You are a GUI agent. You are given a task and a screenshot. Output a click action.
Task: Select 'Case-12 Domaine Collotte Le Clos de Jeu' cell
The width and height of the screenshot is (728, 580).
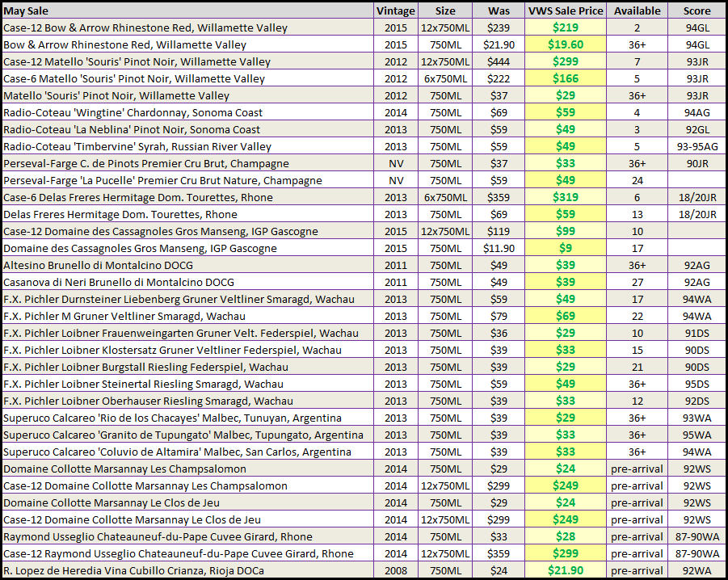187,519
